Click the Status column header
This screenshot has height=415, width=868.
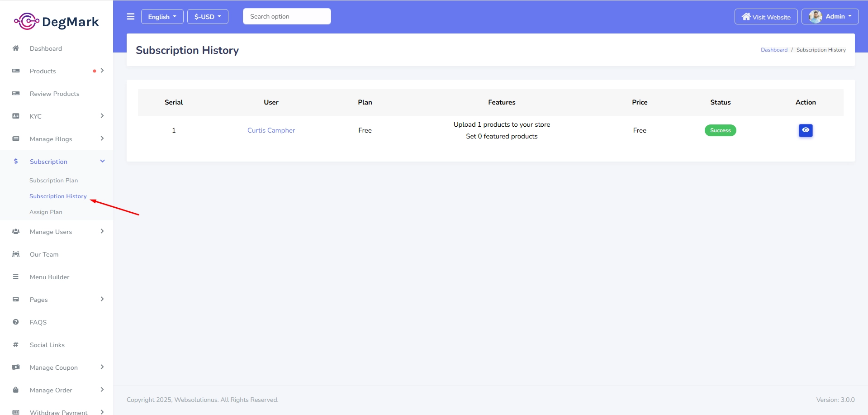pos(720,102)
